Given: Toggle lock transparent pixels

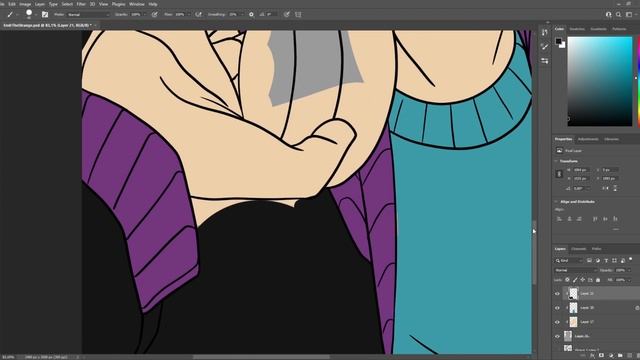Looking at the screenshot, I should point(567,280).
